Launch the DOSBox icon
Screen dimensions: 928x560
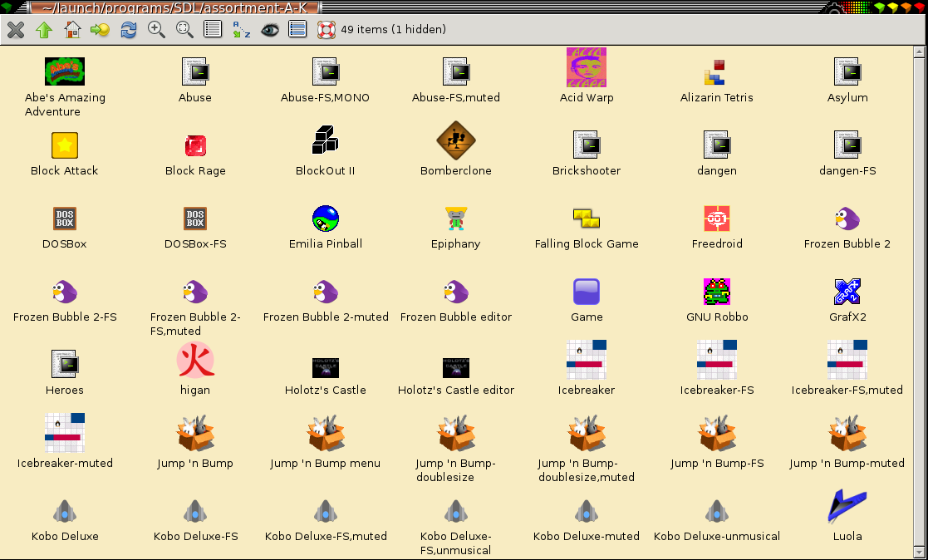coord(65,219)
